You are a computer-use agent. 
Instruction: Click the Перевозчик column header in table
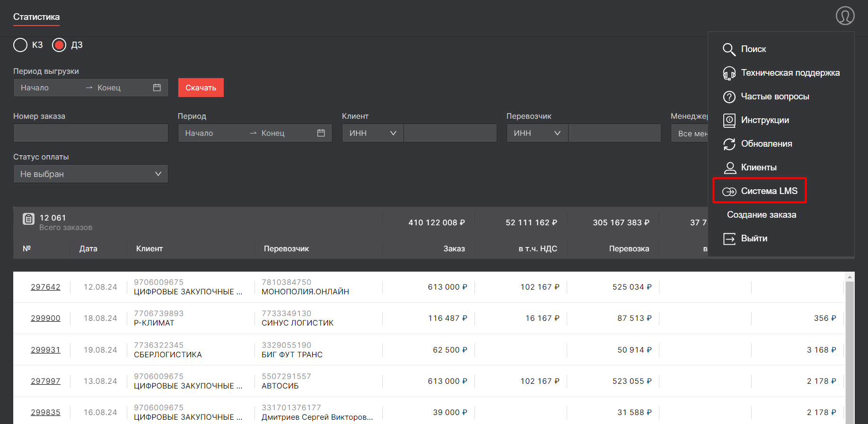point(286,248)
